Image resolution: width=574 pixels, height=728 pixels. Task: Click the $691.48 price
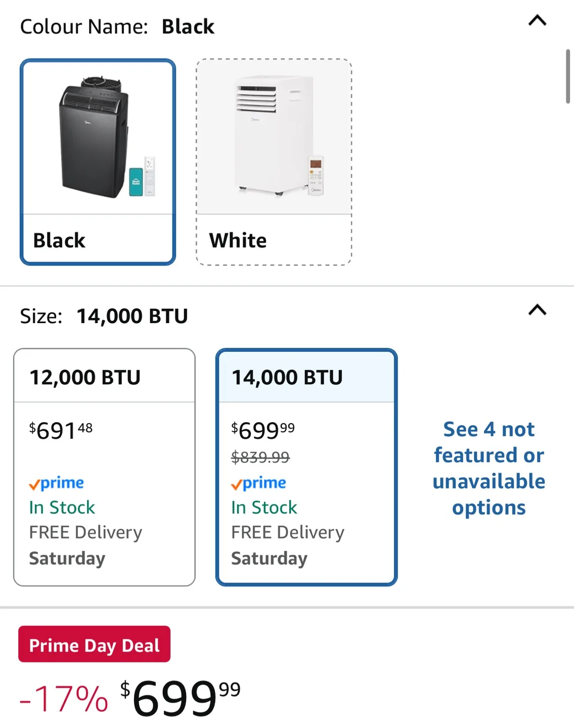61,430
